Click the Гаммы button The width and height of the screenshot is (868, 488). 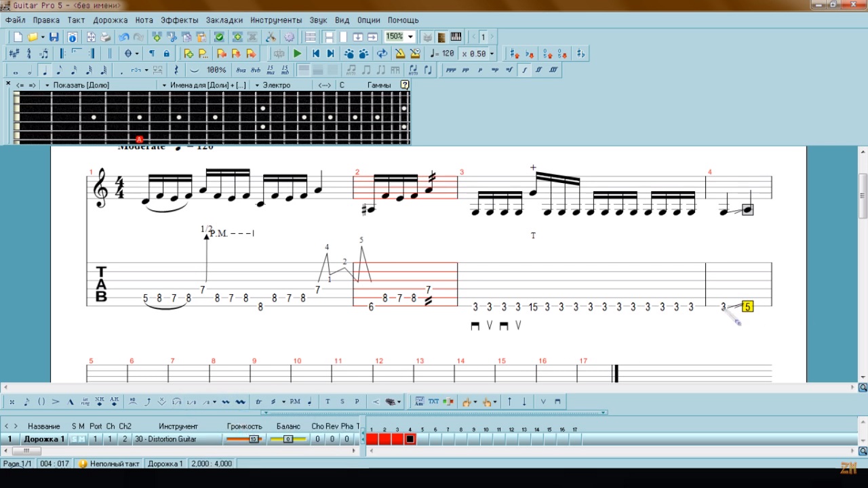tap(379, 85)
